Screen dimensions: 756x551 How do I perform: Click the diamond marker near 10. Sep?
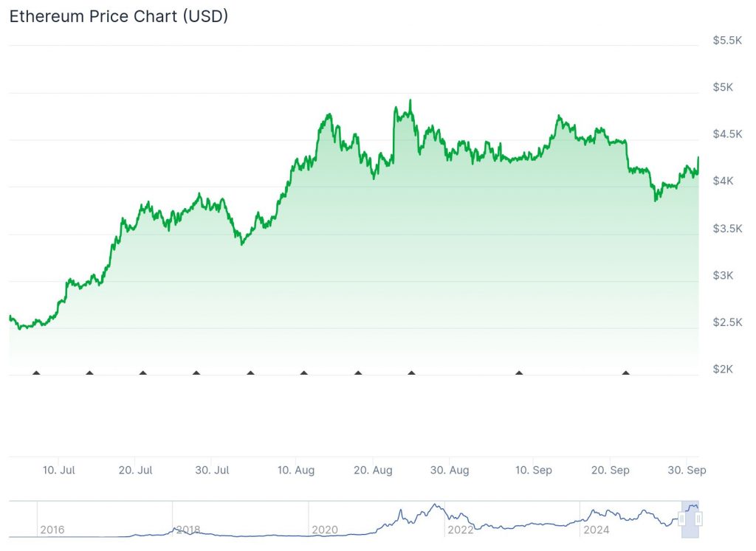519,373
